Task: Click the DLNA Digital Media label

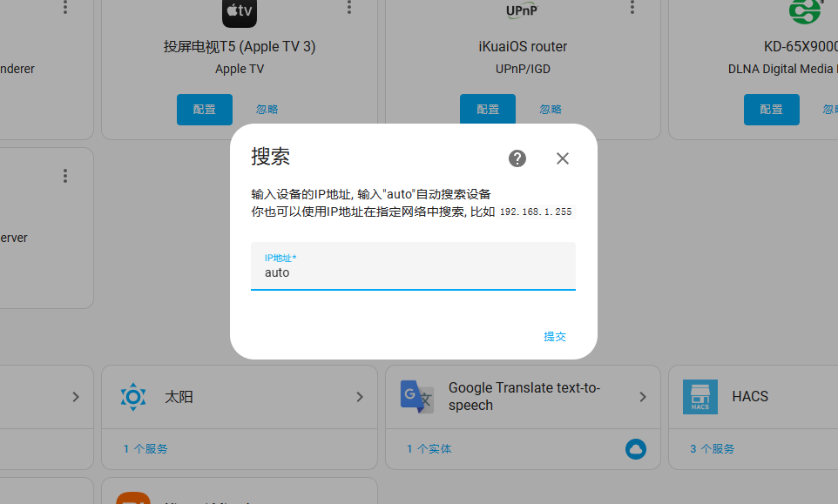Action: pos(782,69)
